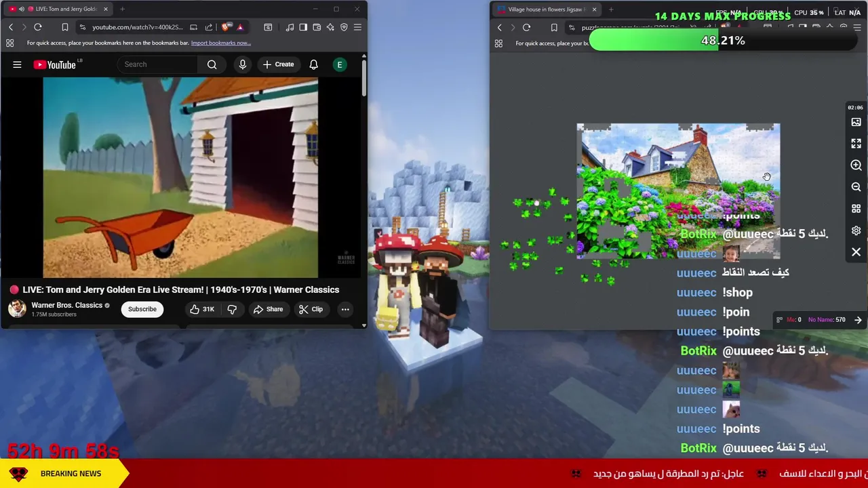The image size is (868, 488).
Task: Mute the YouTube tab audio icon
Action: (21, 9)
